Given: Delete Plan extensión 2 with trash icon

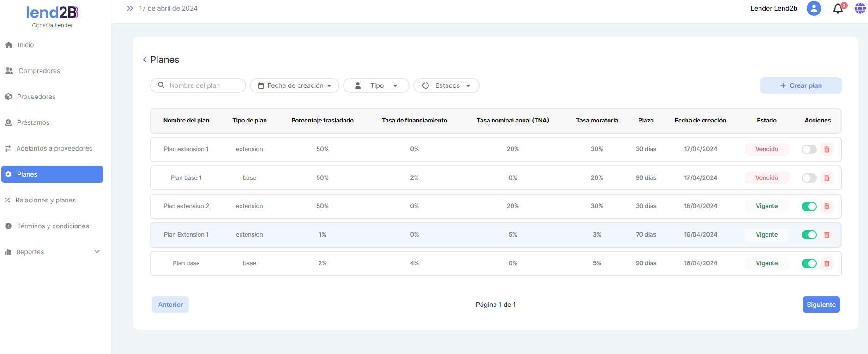Looking at the screenshot, I should coord(826,207).
